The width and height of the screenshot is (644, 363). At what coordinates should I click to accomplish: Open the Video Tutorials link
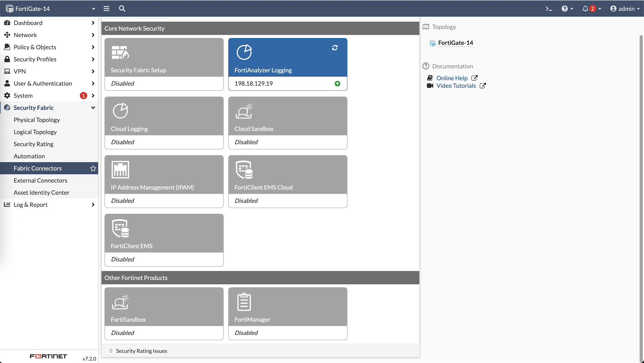[456, 86]
